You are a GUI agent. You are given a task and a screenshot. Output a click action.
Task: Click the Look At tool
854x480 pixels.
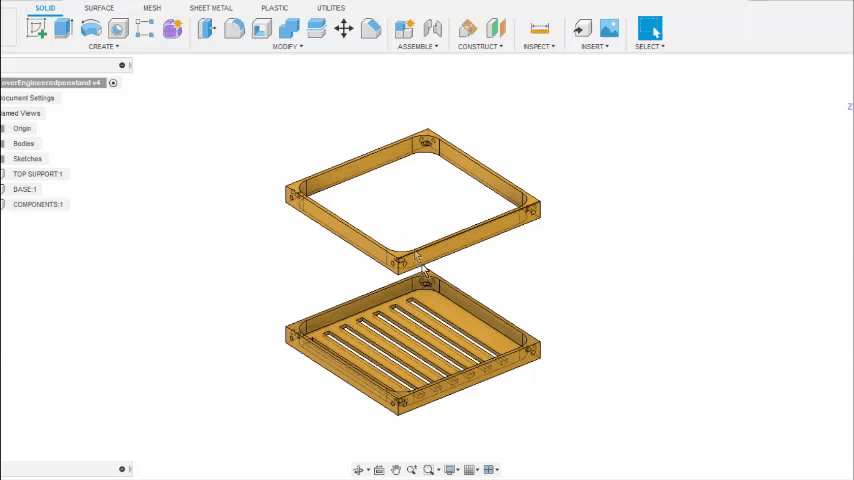[x=379, y=470]
